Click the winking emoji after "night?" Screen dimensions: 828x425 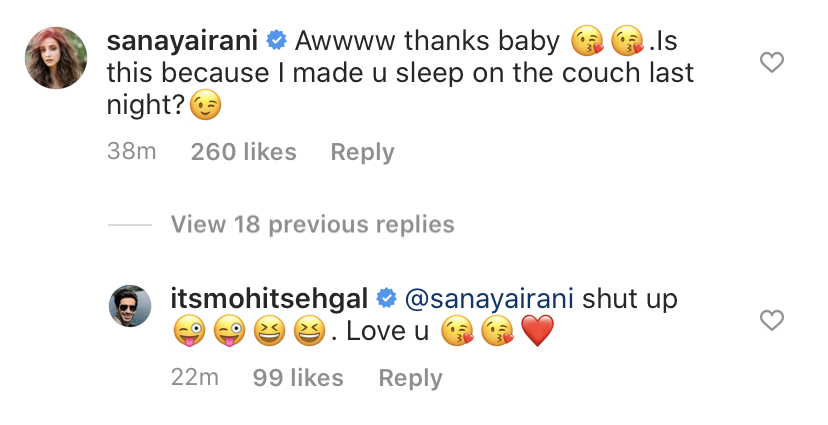click(x=203, y=105)
